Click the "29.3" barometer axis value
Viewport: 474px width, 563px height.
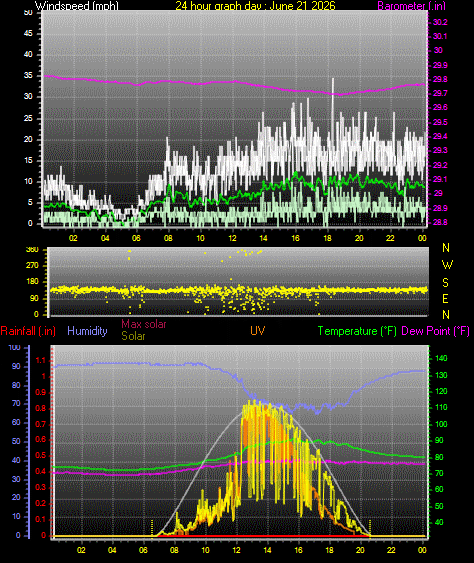(x=440, y=150)
